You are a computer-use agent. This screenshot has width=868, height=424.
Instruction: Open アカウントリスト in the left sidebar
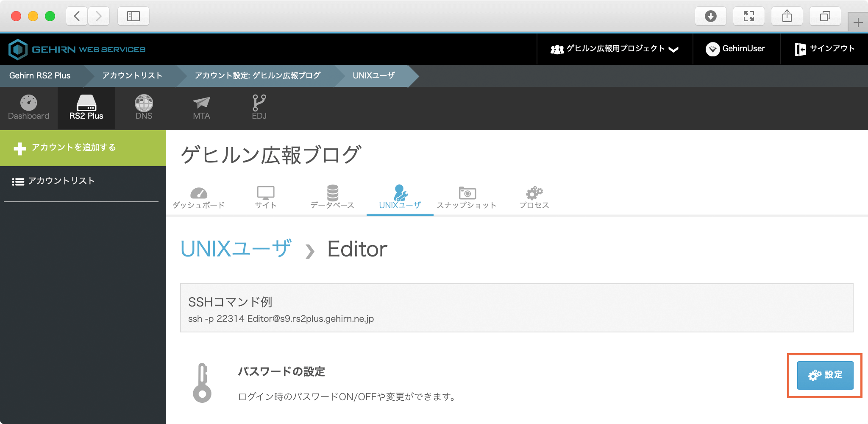pyautogui.click(x=61, y=181)
